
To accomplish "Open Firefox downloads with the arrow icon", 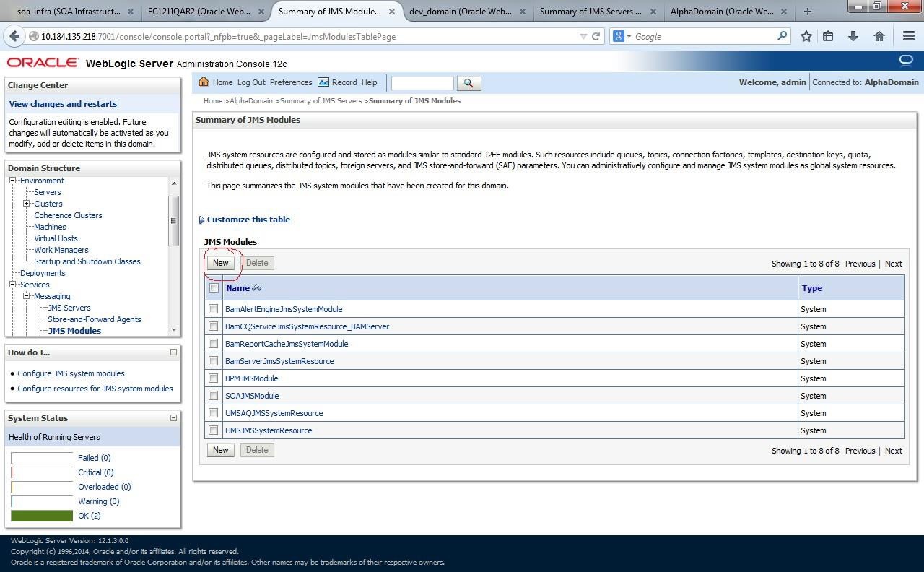I will (853, 36).
